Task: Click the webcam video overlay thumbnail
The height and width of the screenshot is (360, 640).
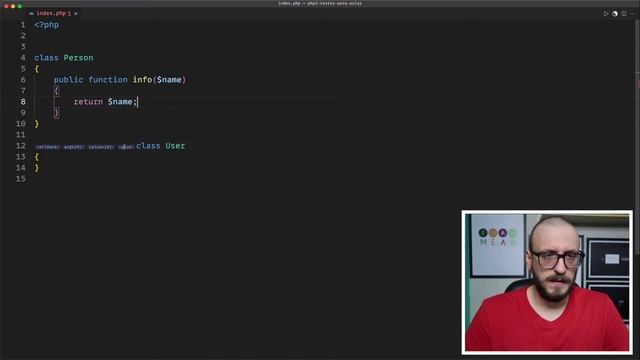Action: (547, 282)
